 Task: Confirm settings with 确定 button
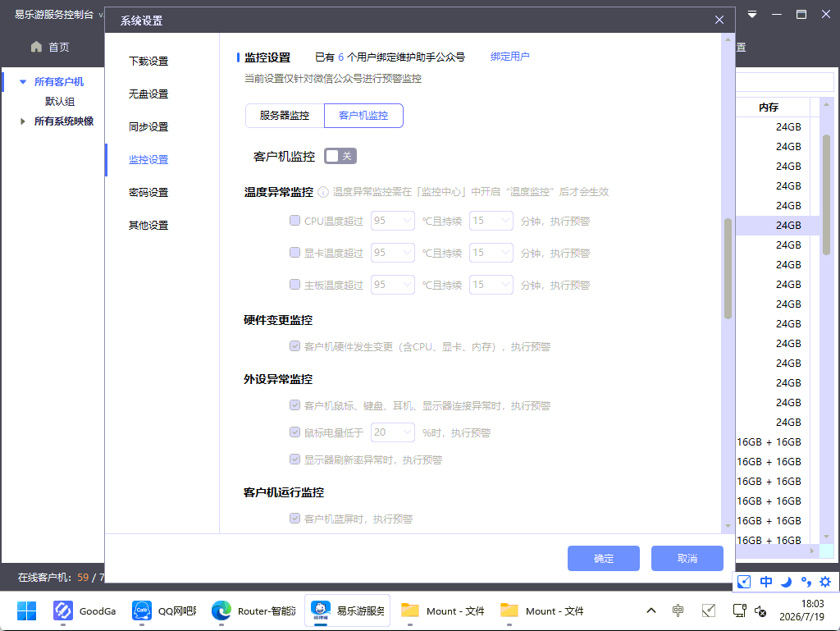click(603, 558)
